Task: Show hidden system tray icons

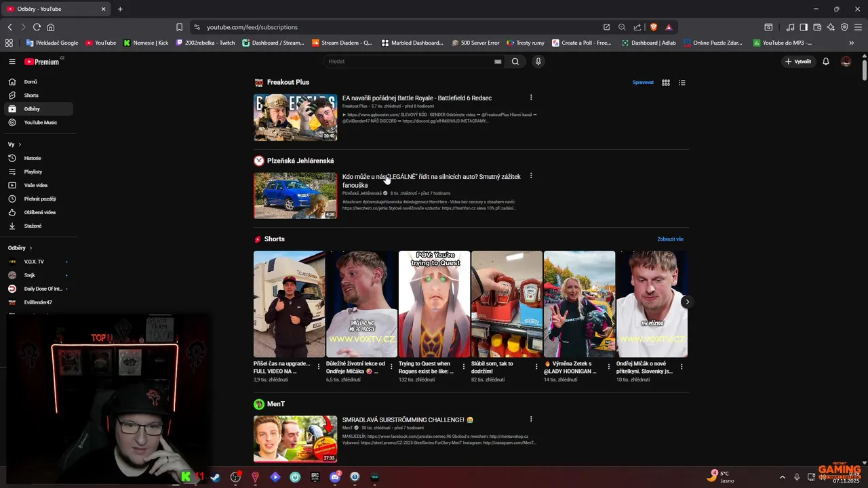Action: point(782,477)
